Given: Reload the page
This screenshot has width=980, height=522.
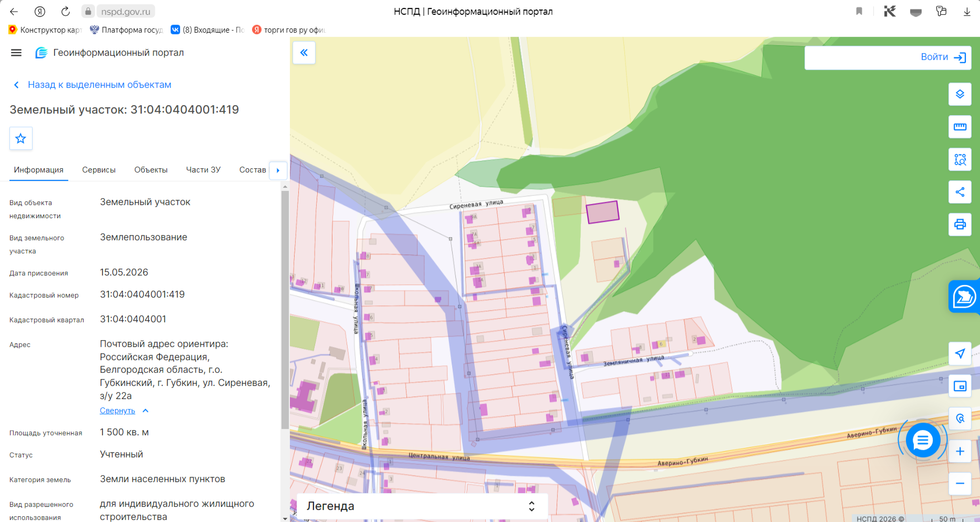Looking at the screenshot, I should tap(66, 12).
